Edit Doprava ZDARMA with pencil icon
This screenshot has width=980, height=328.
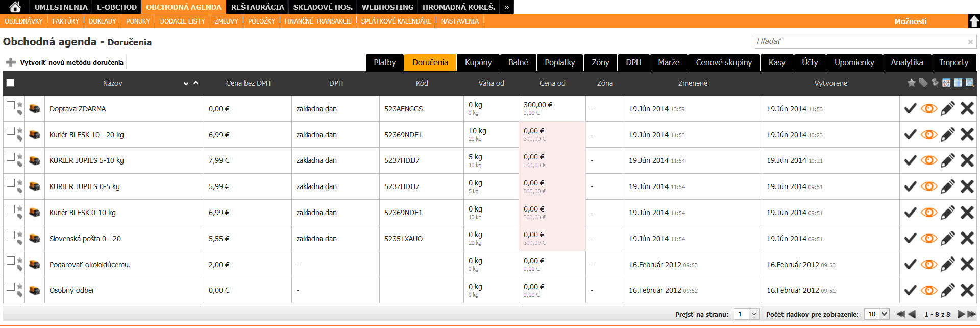click(x=948, y=109)
